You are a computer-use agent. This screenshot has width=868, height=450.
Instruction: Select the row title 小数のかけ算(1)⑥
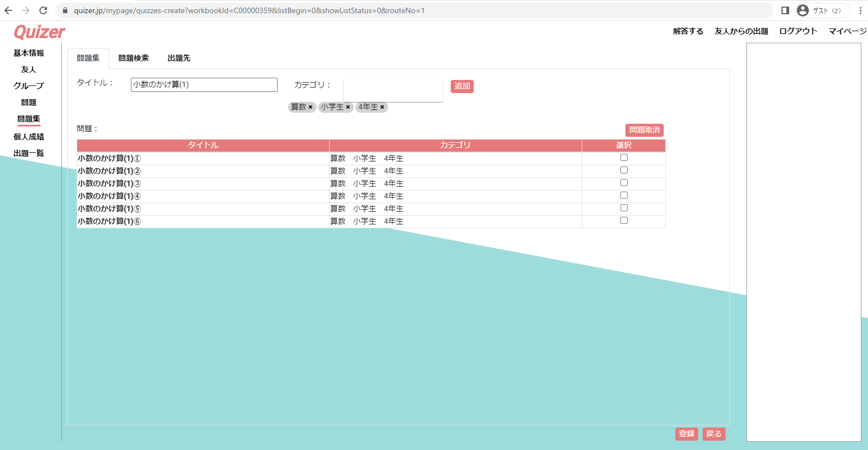point(109,221)
